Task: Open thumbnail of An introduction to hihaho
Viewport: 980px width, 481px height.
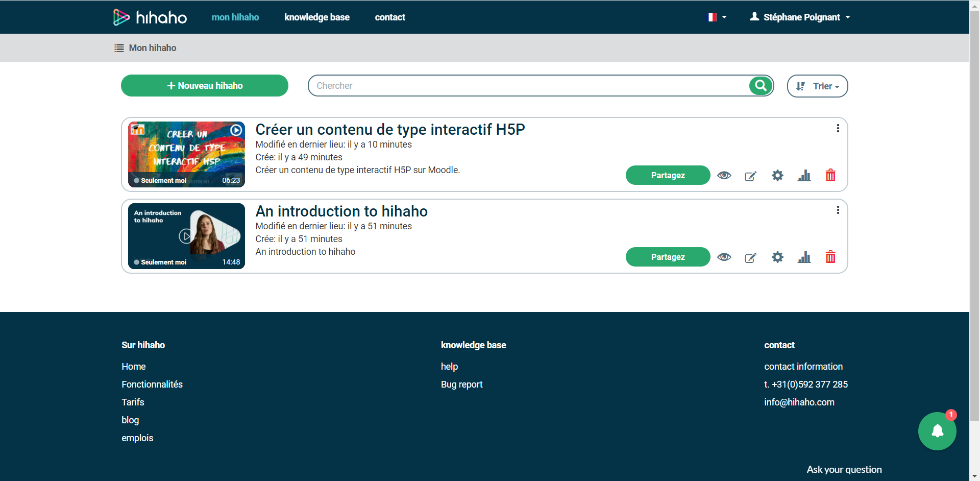Action: pos(186,236)
